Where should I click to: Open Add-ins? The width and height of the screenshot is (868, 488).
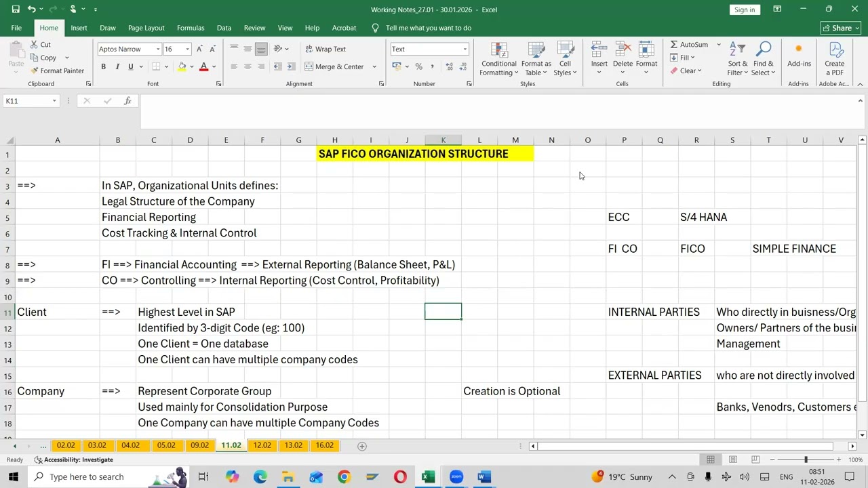click(799, 54)
